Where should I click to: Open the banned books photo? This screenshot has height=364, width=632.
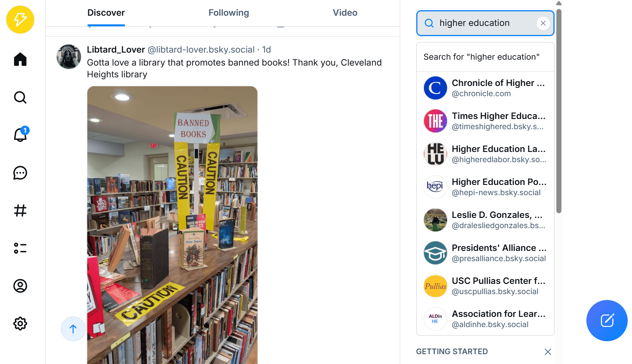point(172,225)
